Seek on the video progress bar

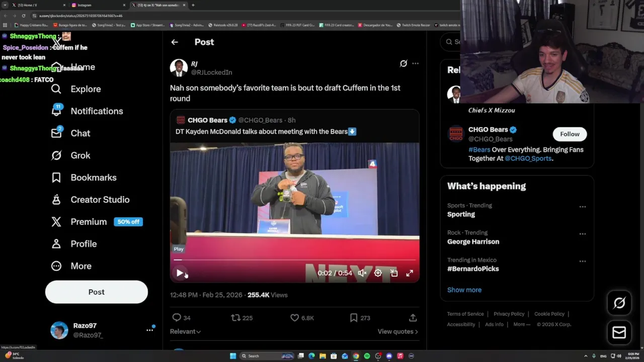[x=294, y=260]
